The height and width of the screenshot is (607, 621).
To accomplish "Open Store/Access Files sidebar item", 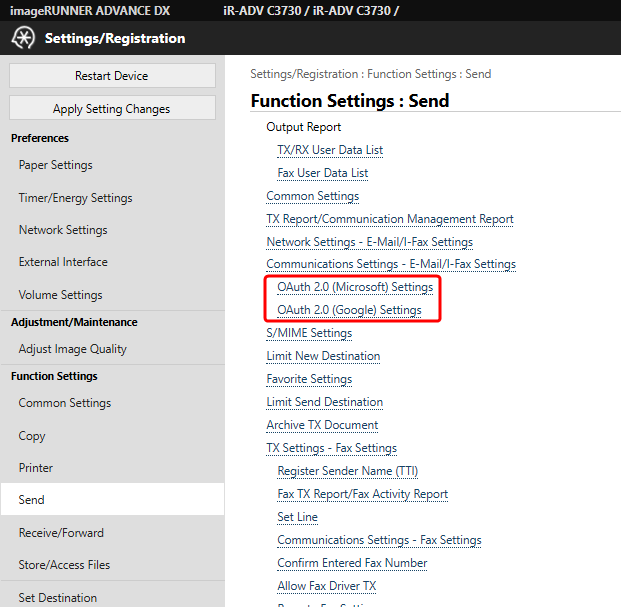I will pos(64,565).
